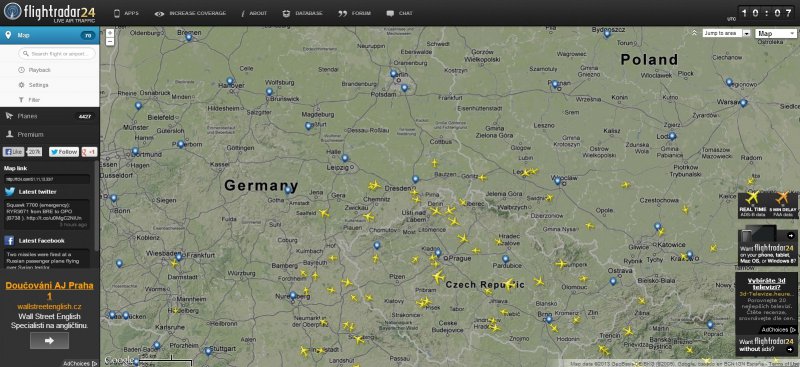Open the Forum menu item
This screenshot has width=800, height=367.
pyautogui.click(x=355, y=13)
